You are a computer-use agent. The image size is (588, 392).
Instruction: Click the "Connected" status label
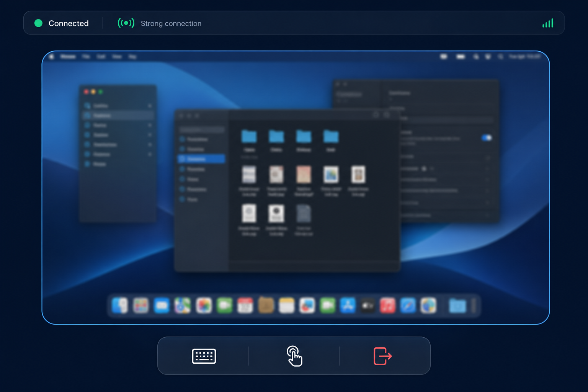click(x=69, y=23)
